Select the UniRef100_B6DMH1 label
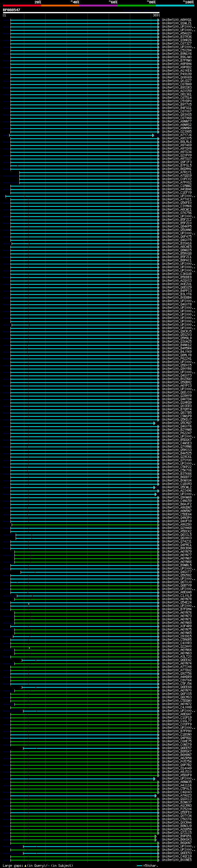 tap(177, 169)
